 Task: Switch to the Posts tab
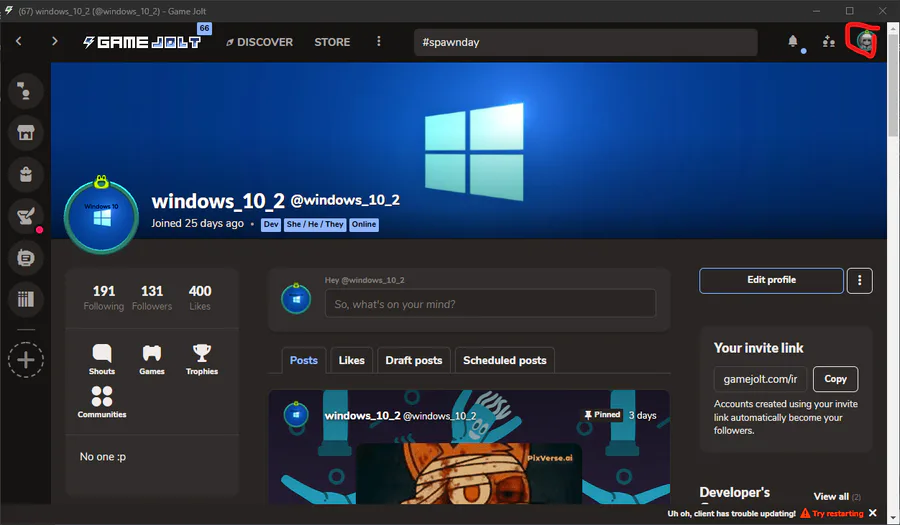click(x=304, y=360)
